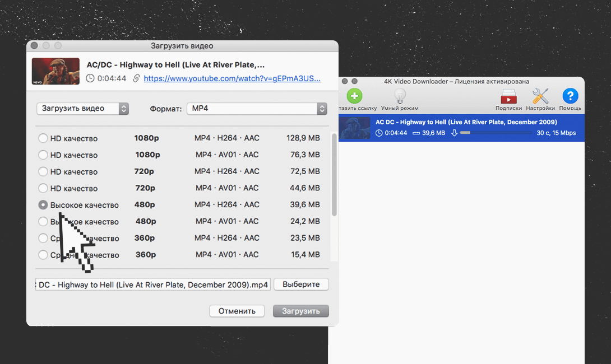Click the download progress bar in main window
The width and height of the screenshot is (611, 364).
point(496,133)
